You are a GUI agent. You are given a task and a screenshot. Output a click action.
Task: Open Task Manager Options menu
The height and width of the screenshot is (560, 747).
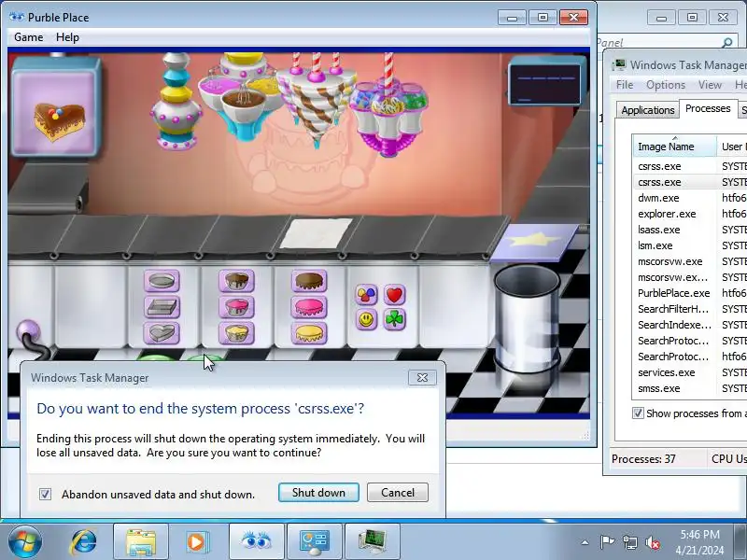(666, 85)
